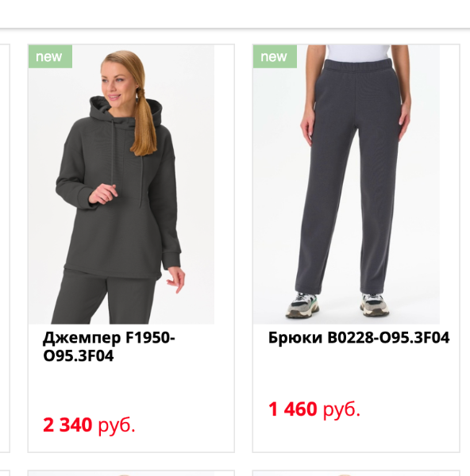
Task: Open the Брюки B0228-O95.3F04 product photo
Action: (346, 185)
